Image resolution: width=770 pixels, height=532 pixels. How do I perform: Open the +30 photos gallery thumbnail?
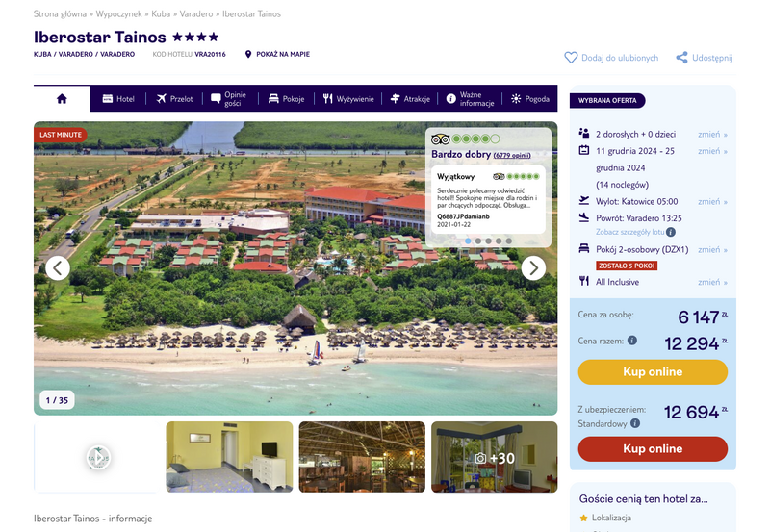point(494,457)
